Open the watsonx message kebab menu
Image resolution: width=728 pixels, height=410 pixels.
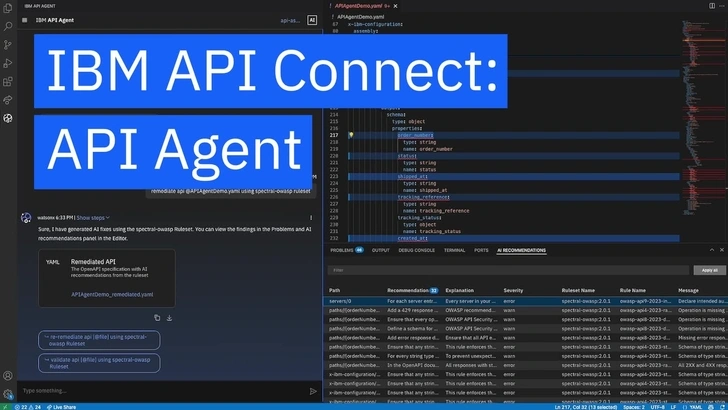(311, 217)
